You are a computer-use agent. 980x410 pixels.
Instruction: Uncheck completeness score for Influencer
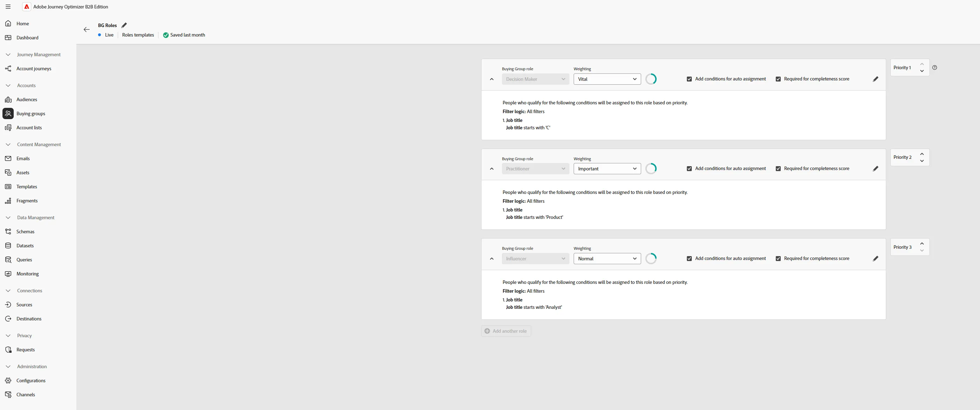[x=778, y=259]
